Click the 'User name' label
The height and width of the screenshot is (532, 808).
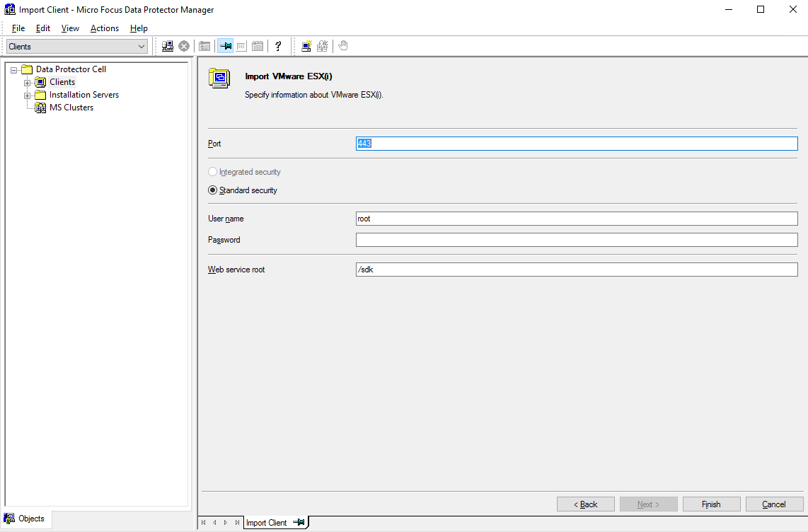[x=226, y=219]
